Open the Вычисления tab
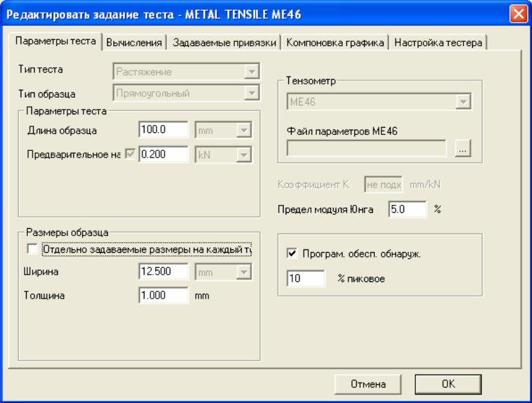This screenshot has width=532, height=403. point(134,43)
